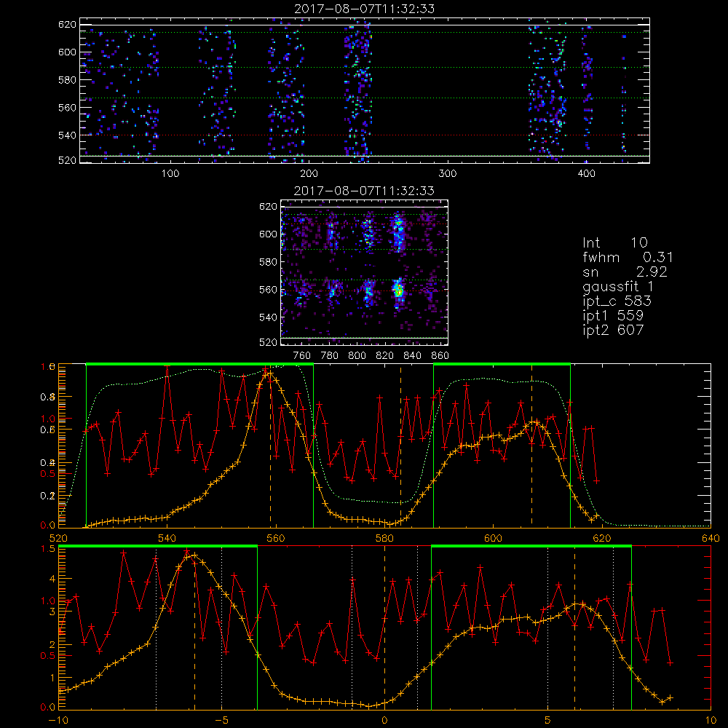Click x-axis label -10 on bottom plot
728x728 pixels.
(58, 721)
